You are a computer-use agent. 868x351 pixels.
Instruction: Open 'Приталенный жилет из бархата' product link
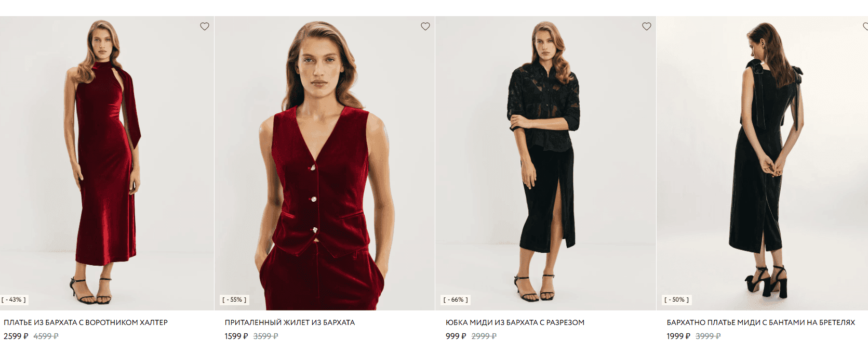[x=290, y=322]
